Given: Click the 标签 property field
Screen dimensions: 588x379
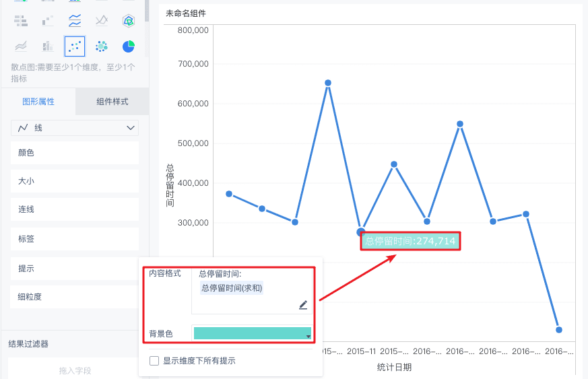Looking at the screenshot, I should coord(75,239).
